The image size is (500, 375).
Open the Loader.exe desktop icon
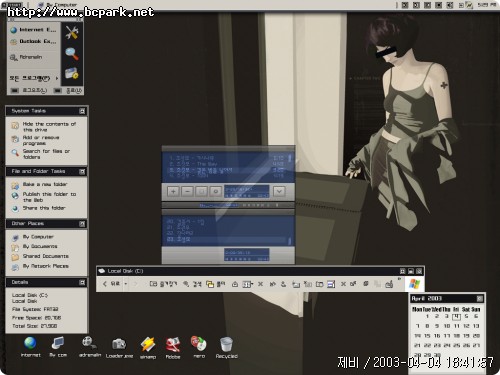coord(119,348)
